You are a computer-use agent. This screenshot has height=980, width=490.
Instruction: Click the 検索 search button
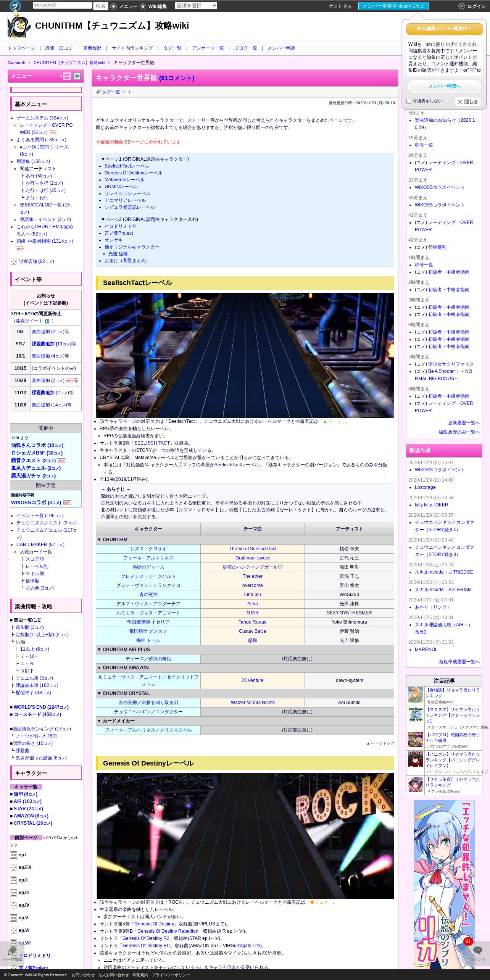[x=101, y=6]
